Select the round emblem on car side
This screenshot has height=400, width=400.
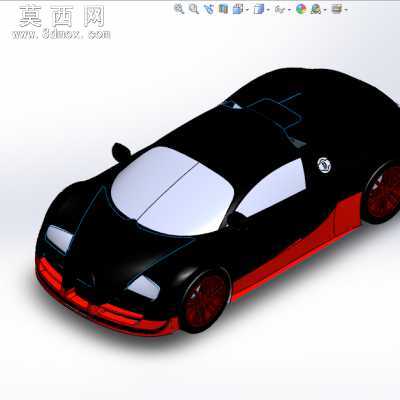pyautogui.click(x=324, y=165)
